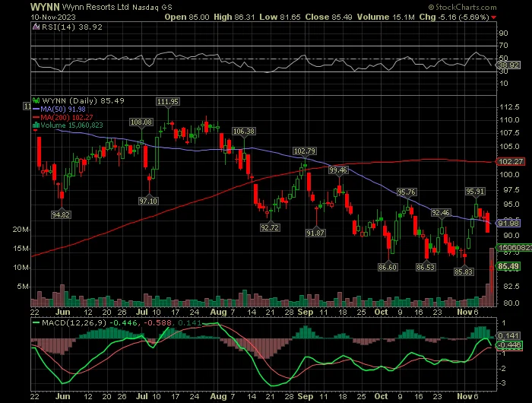
Task: Click the 86.53 low price label
Action: (x=426, y=267)
